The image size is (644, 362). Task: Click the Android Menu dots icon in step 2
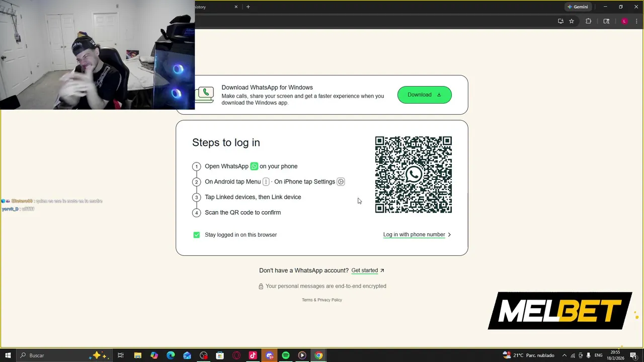click(x=266, y=182)
